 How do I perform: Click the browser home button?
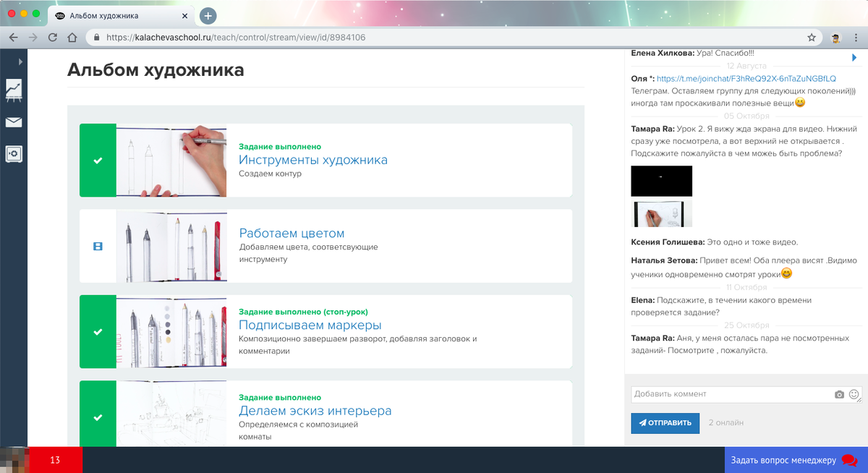tap(72, 37)
